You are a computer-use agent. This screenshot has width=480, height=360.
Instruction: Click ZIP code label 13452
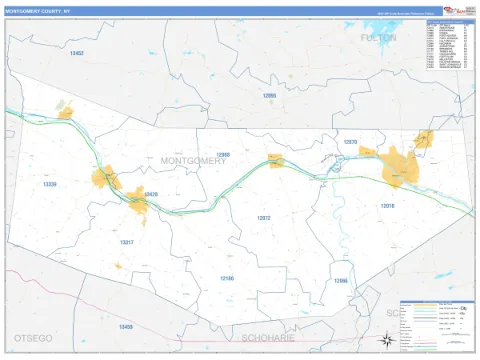tap(77, 53)
